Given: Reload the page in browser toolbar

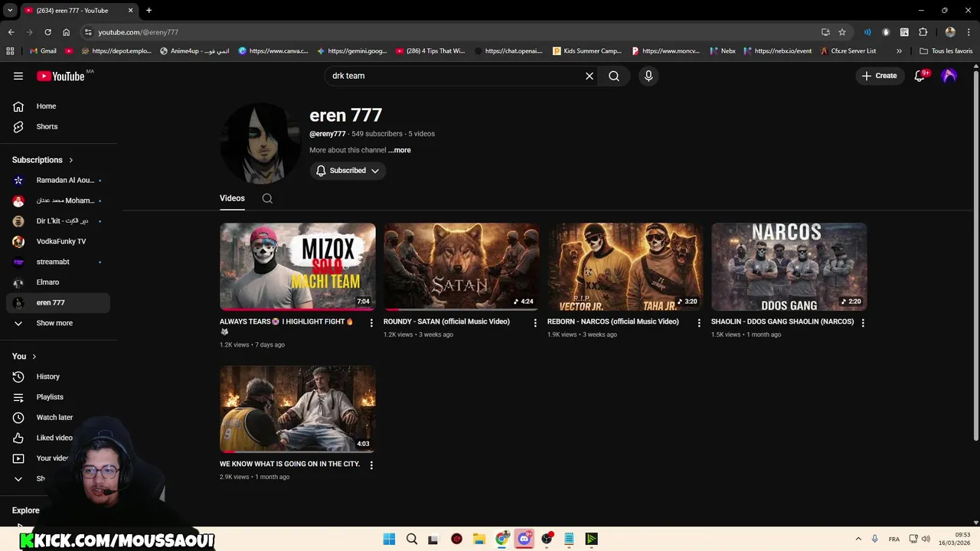Looking at the screenshot, I should coord(47,32).
